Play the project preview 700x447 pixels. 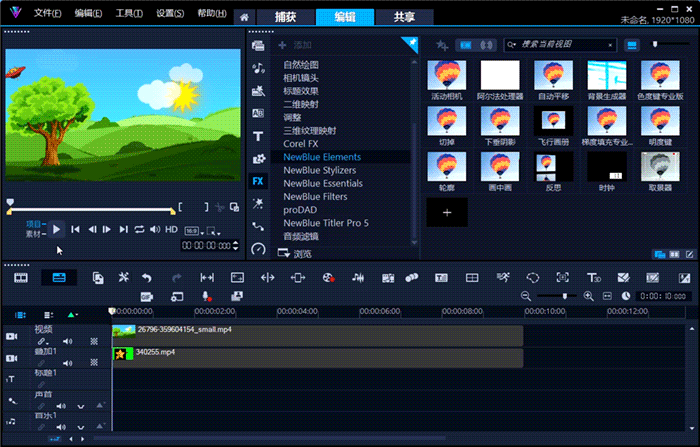[56, 230]
